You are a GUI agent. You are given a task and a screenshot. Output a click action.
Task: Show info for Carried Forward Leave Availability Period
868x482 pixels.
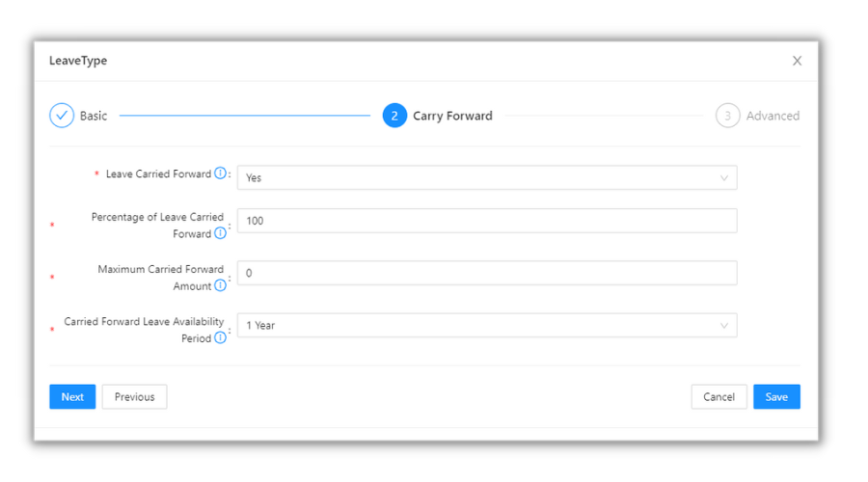pyautogui.click(x=220, y=337)
